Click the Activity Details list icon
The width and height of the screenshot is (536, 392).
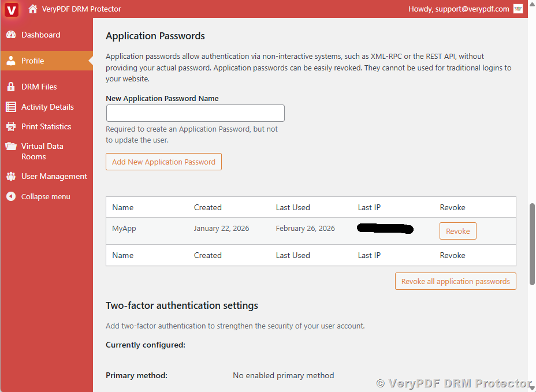point(11,107)
